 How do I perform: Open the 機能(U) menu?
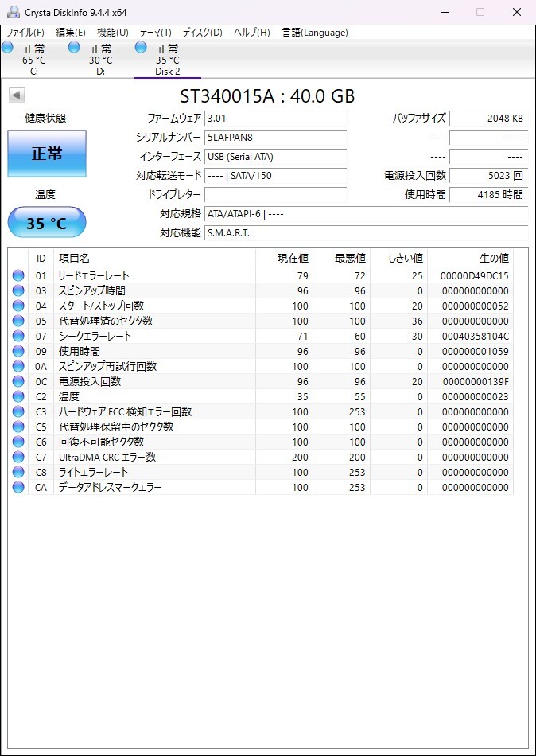click(x=113, y=33)
